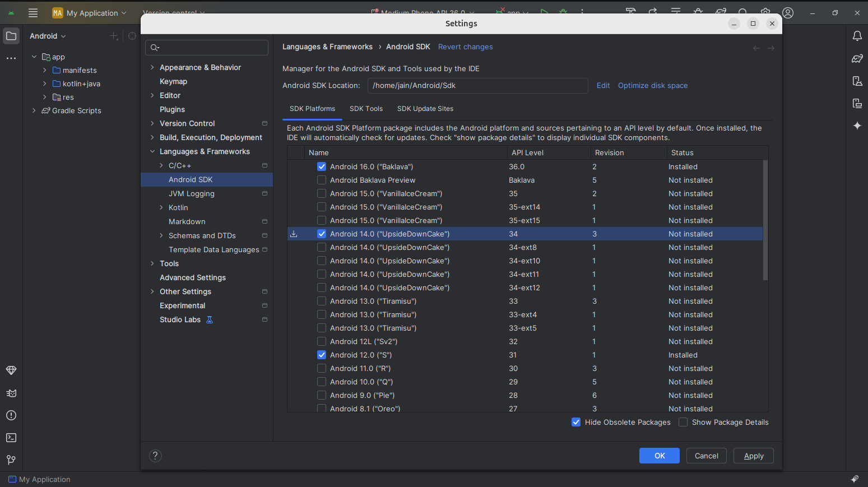The width and height of the screenshot is (868, 487).
Task: Expand the Kotlin settings node
Action: [x=161, y=207]
